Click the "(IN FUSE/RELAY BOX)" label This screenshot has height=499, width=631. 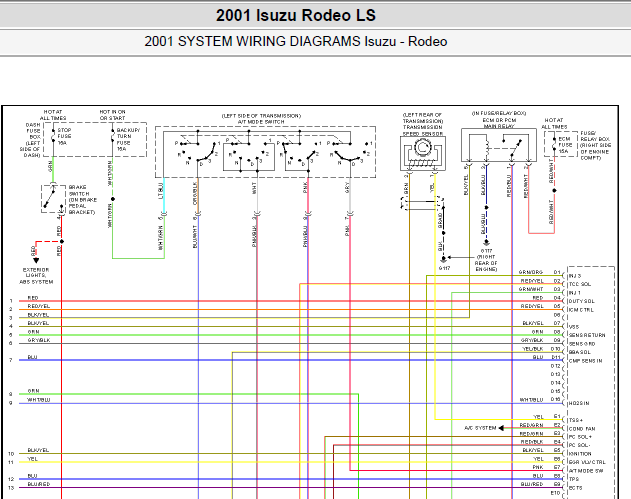point(499,113)
